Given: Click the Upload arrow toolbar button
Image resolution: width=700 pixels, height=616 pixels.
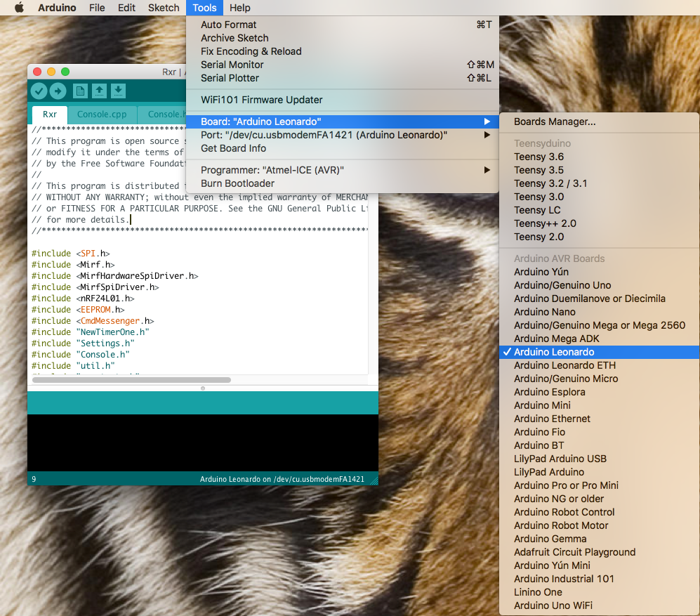Looking at the screenshot, I should (x=58, y=91).
